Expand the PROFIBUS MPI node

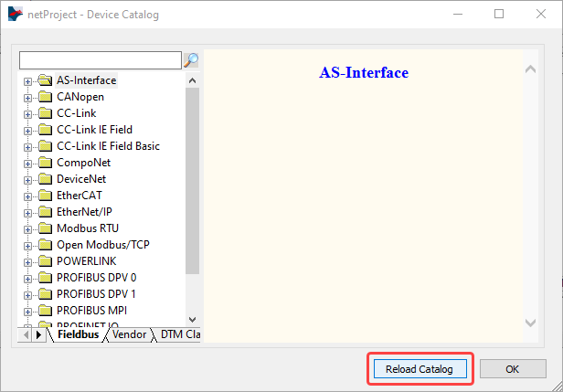(27, 312)
